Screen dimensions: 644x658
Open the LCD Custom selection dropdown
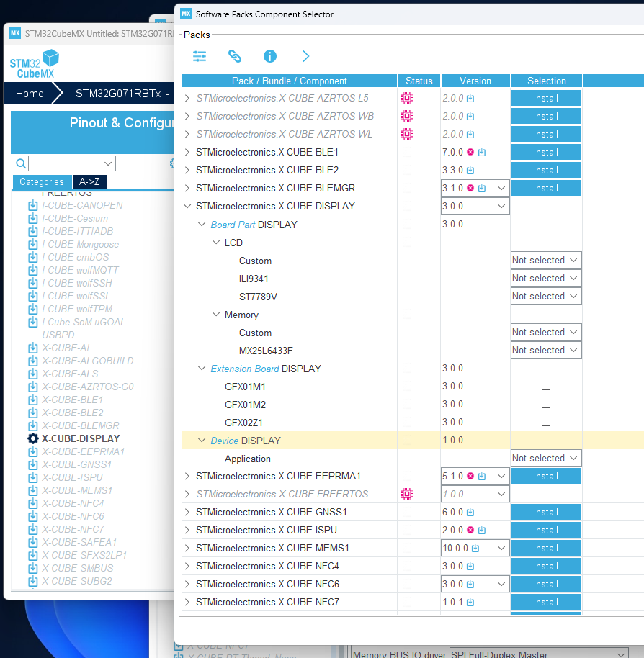coord(546,260)
